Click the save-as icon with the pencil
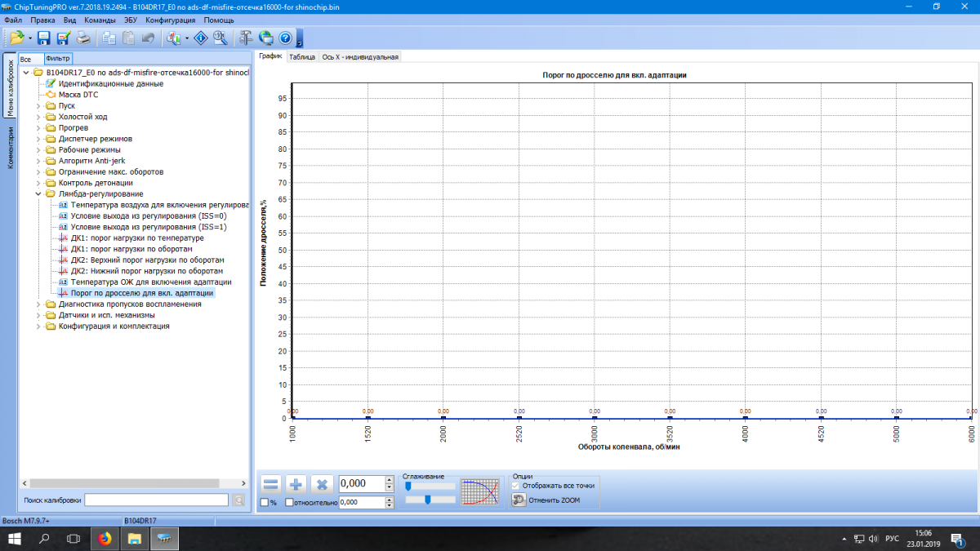Viewport: 980px width, 551px height. coord(63,38)
